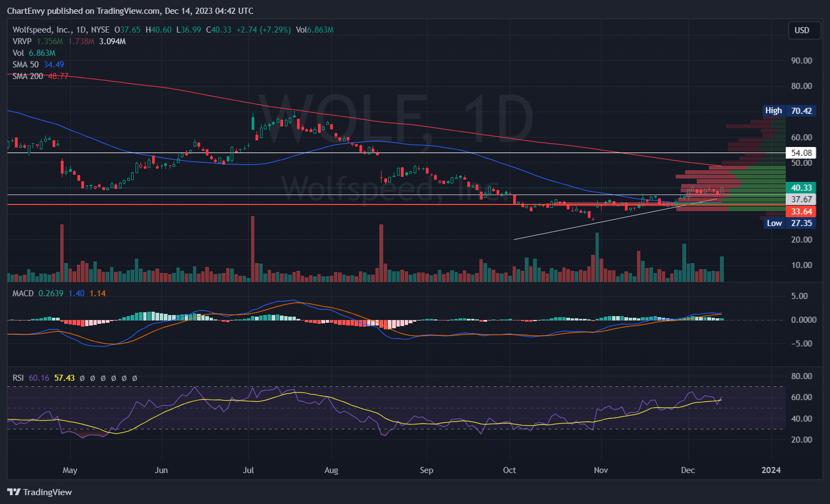This screenshot has height=504, width=830.
Task: Click the Sep label on time axis
Action: point(426,470)
